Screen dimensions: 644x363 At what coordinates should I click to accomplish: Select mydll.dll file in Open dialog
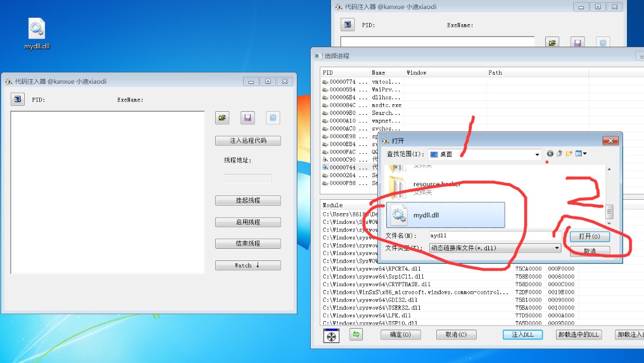point(446,215)
